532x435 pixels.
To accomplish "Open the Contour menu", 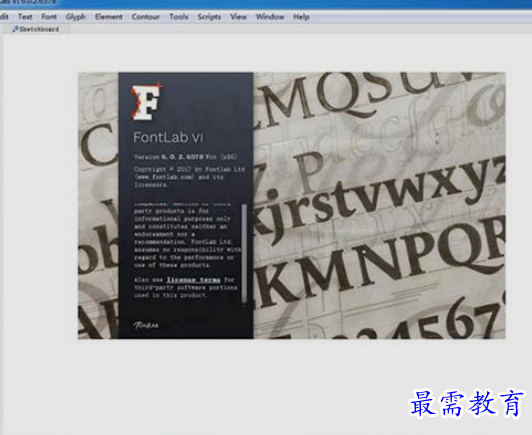I will [146, 17].
